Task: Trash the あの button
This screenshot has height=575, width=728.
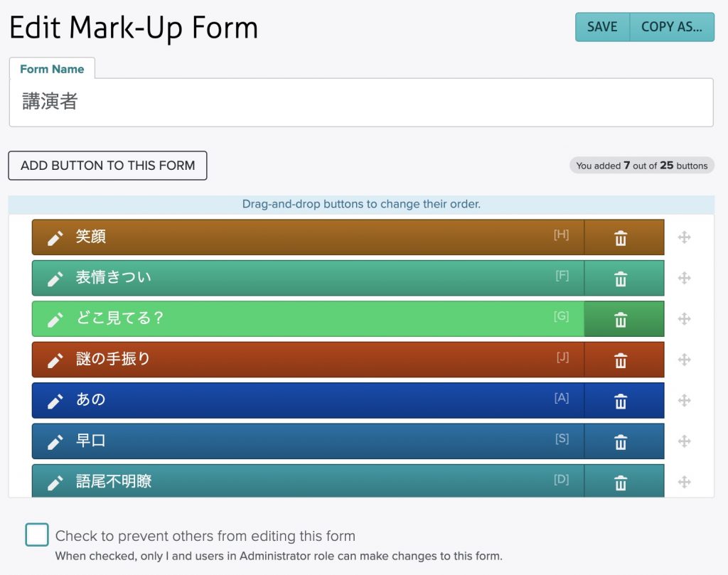Action: 621,401
